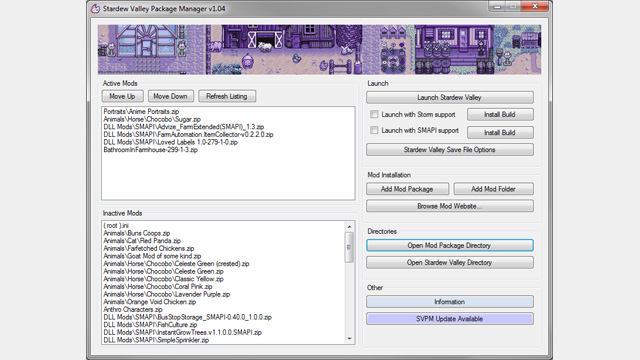Open Mod Package Directory
This screenshot has height=360, width=640.
click(x=449, y=245)
